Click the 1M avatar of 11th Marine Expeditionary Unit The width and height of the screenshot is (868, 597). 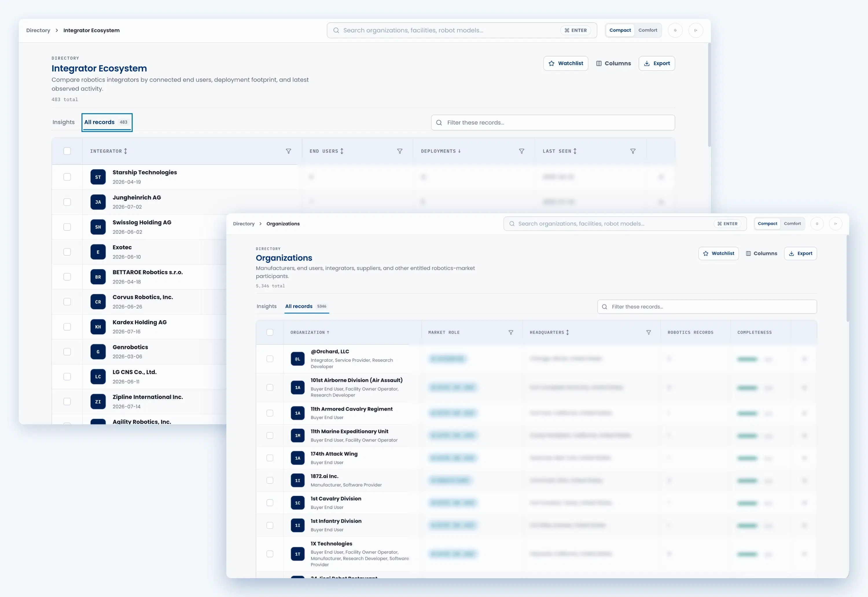297,435
